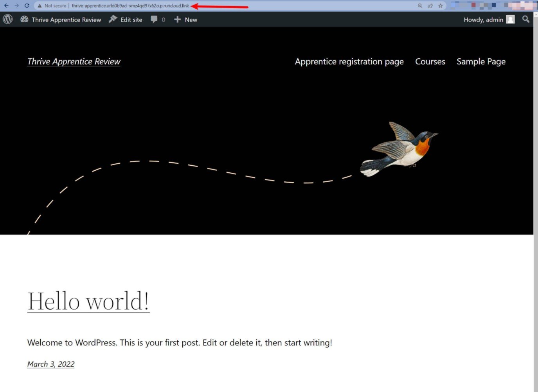538x392 pixels.
Task: Bookmark this page with the star icon
Action: click(441, 6)
